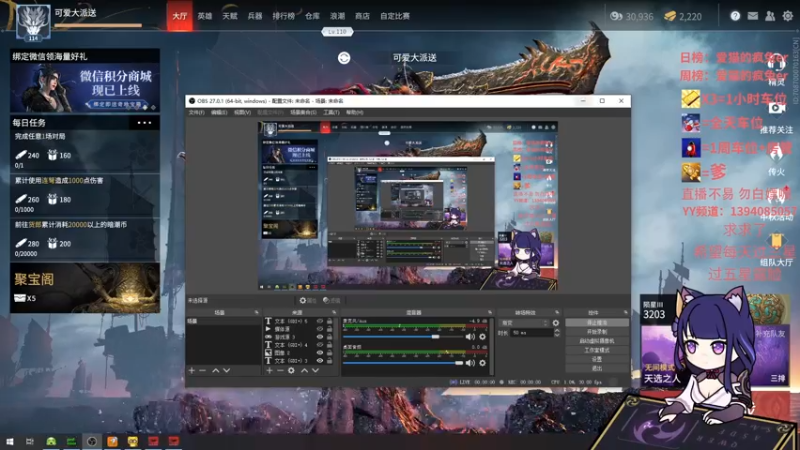Click the 麦克风 volume slider handle

[435, 337]
